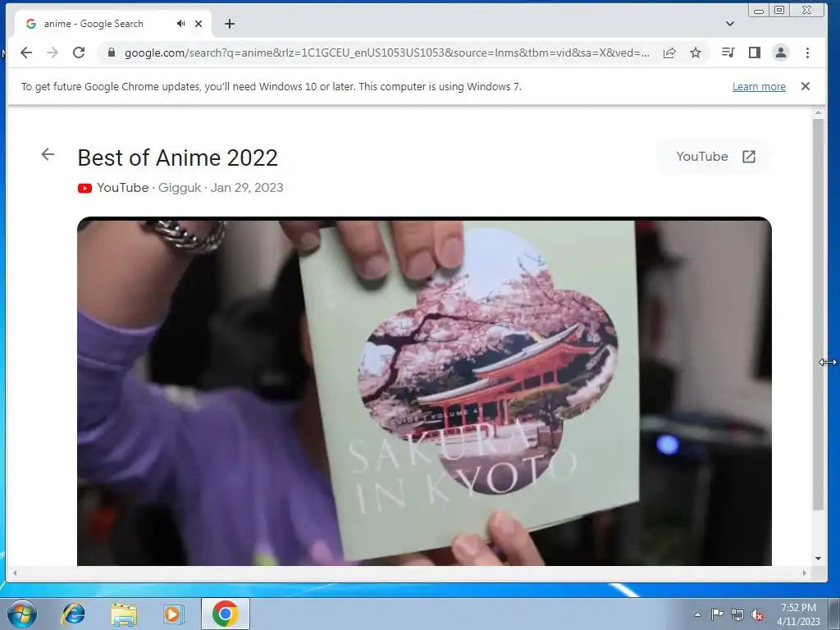This screenshot has height=630, width=840.
Task: Click the Jan 29, 2023 date text
Action: coord(247,188)
